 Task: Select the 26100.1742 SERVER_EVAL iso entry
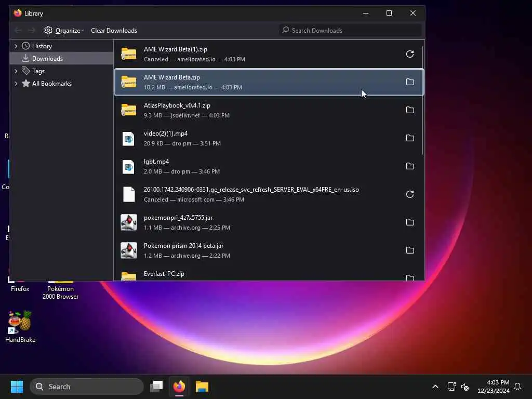pos(269,194)
